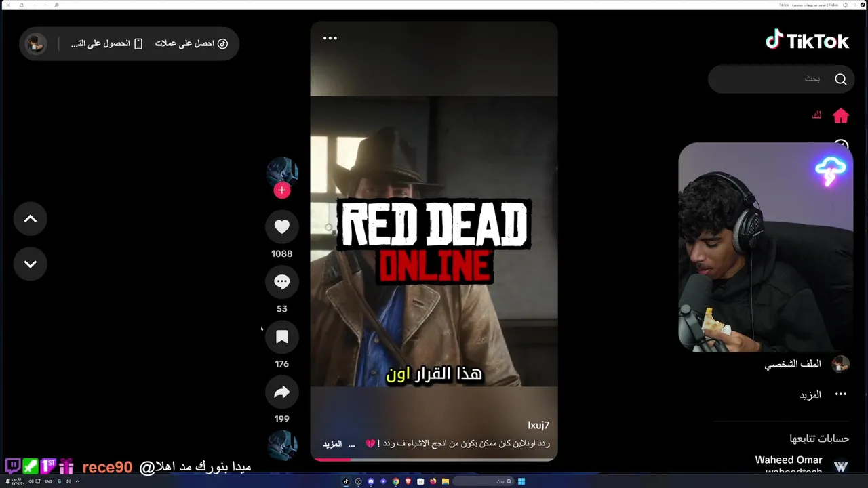Viewport: 868px width, 488px height.
Task: Follow the creator with the red plus badge
Action: point(282,190)
